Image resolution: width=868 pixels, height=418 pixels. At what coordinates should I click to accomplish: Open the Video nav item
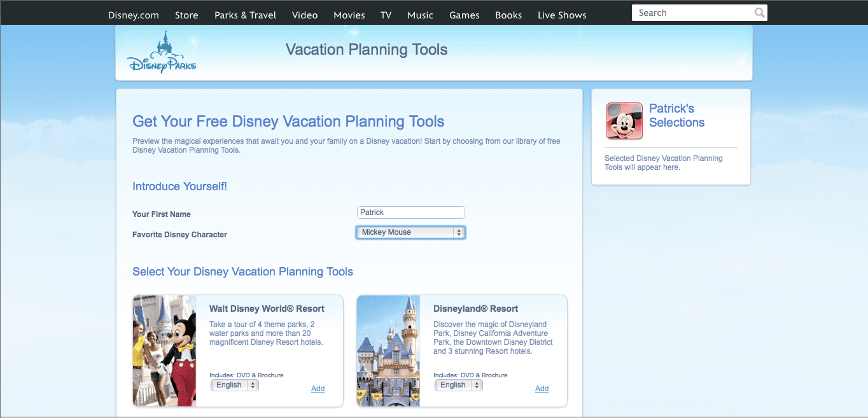305,15
